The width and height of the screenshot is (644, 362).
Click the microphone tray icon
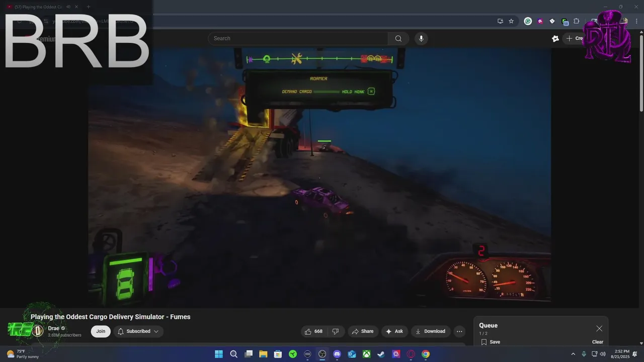[x=584, y=354]
